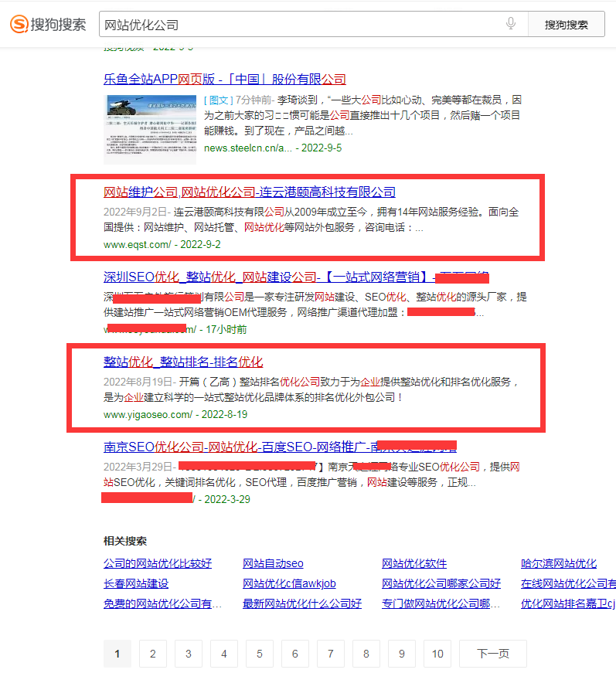Screen dimensions: 616x690
Task: Open the 整站优化_整站排名-排名优化 result
Action: coord(183,362)
